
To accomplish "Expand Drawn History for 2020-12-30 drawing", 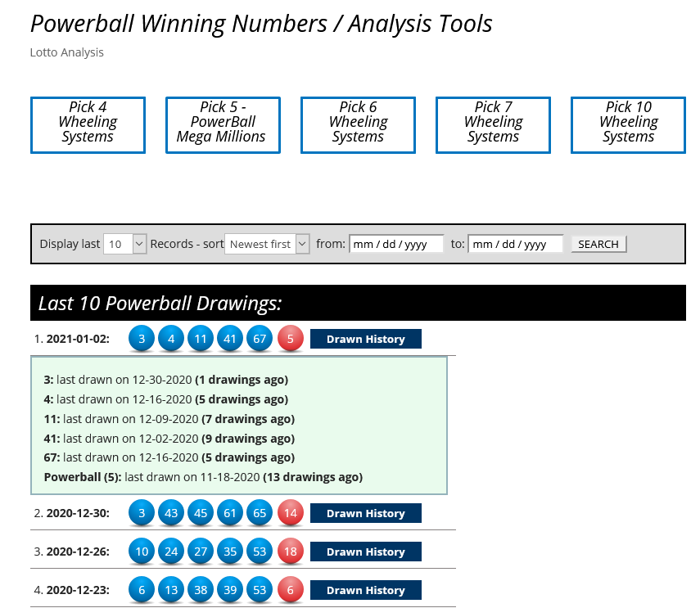I will point(366,513).
